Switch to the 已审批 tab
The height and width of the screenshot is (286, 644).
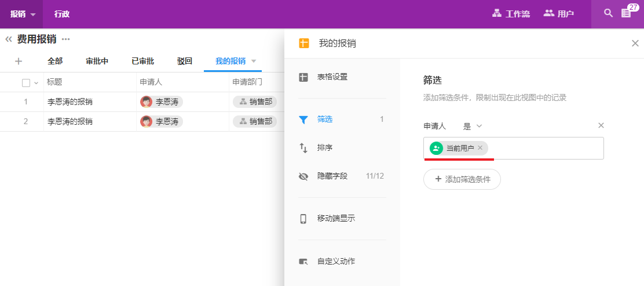tap(142, 61)
